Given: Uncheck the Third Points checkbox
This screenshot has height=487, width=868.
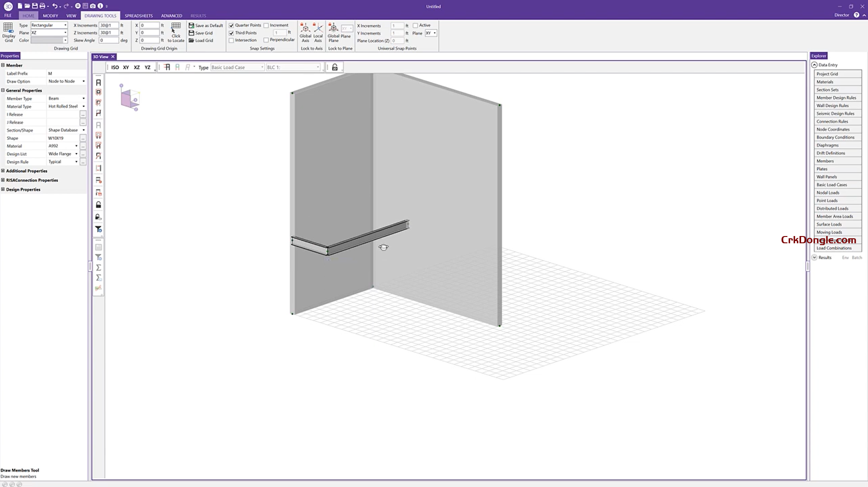Looking at the screenshot, I should click(232, 33).
